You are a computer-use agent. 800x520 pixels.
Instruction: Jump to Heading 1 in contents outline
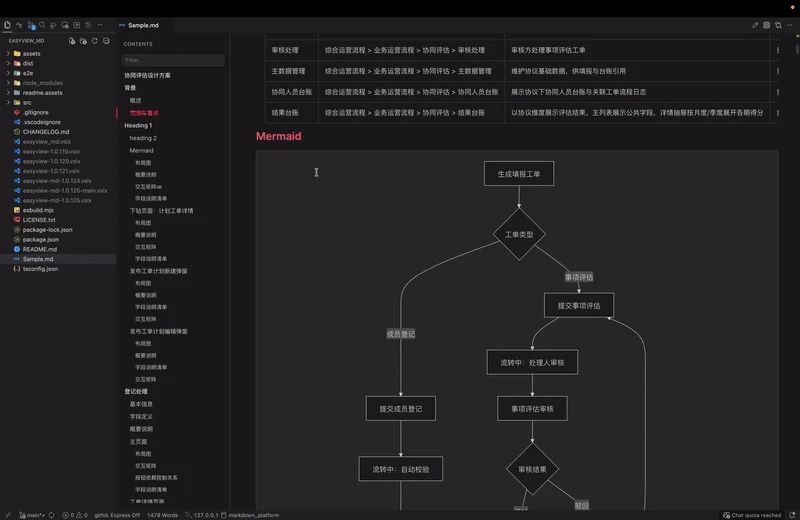coord(138,126)
